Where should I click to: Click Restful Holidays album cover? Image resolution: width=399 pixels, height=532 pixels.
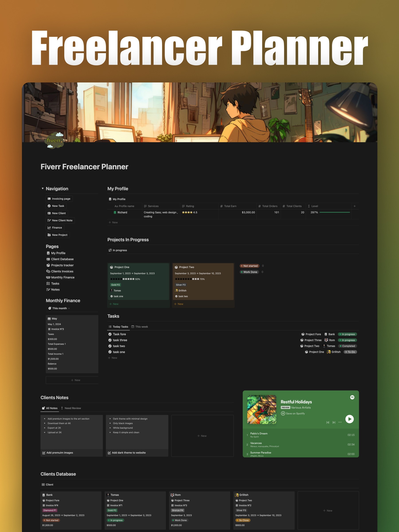262,409
